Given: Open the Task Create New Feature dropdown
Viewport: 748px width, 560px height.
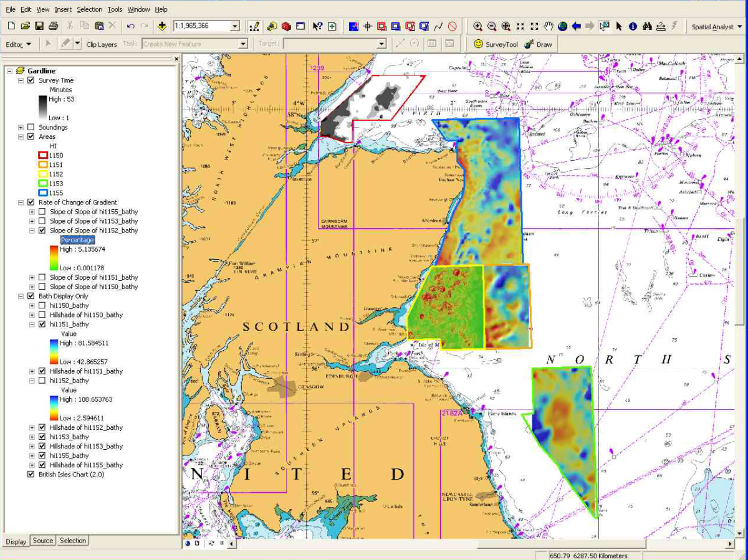Looking at the screenshot, I should pyautogui.click(x=243, y=44).
